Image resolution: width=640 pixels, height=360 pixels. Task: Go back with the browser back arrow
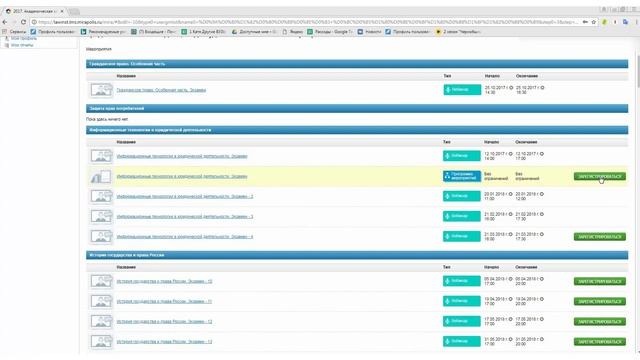point(5,22)
